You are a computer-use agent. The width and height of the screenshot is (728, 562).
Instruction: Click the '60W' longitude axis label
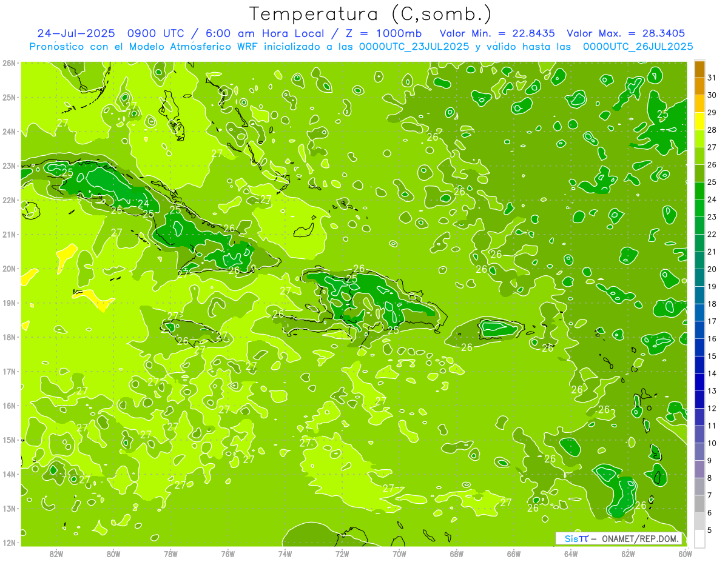[686, 554]
